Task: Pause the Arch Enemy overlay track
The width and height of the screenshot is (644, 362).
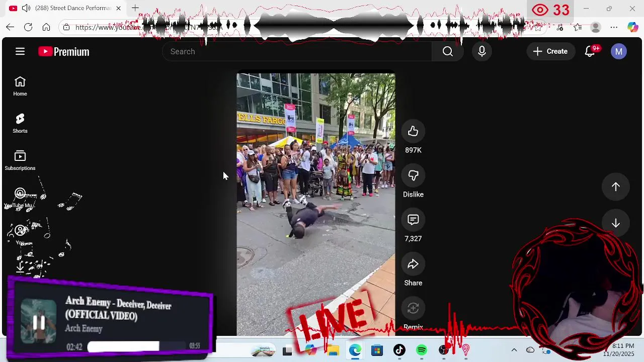Action: pyautogui.click(x=39, y=322)
